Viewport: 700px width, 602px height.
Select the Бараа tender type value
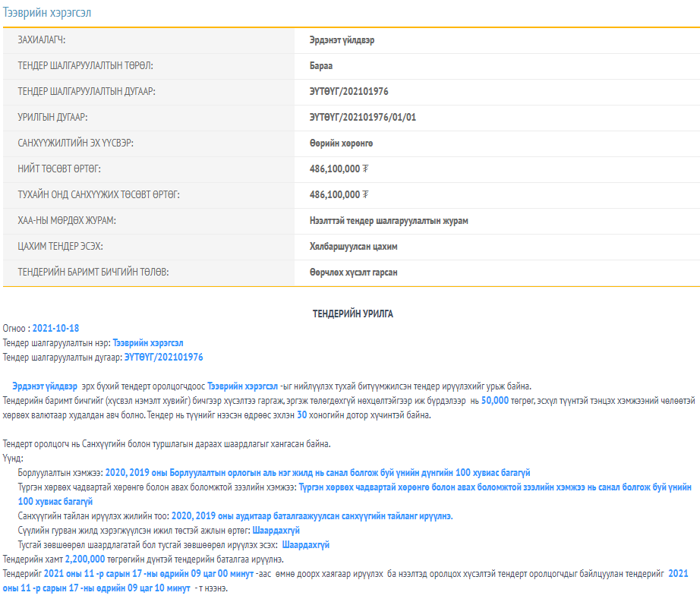tap(321, 66)
